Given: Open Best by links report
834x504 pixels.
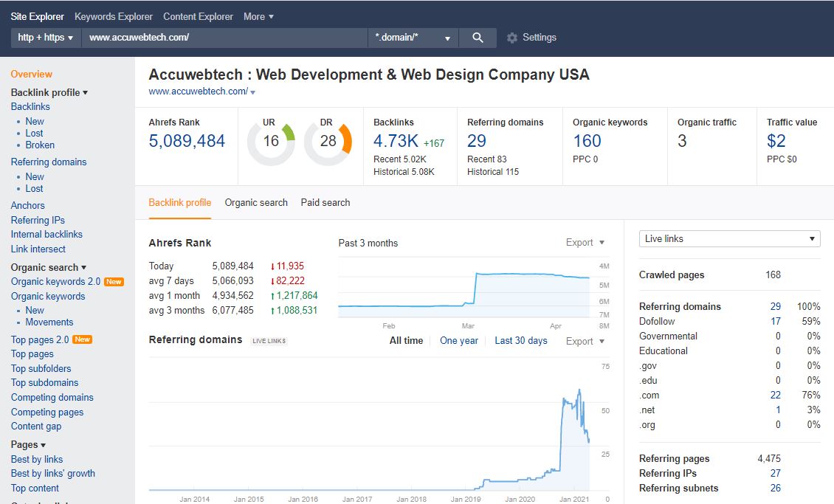Looking at the screenshot, I should (37, 459).
